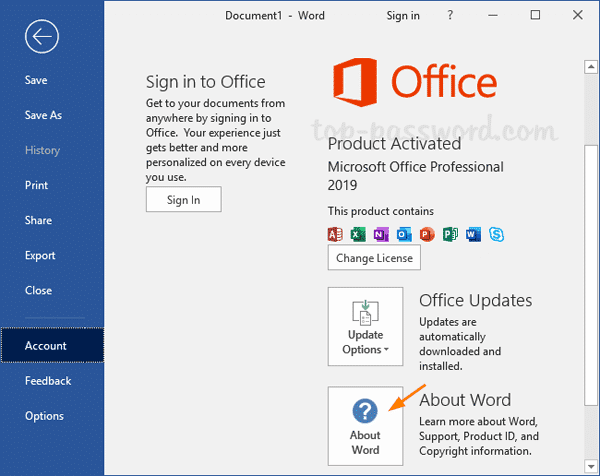600x476 pixels.
Task: Click the 'Sign in to Office' heading
Action: [x=206, y=82]
